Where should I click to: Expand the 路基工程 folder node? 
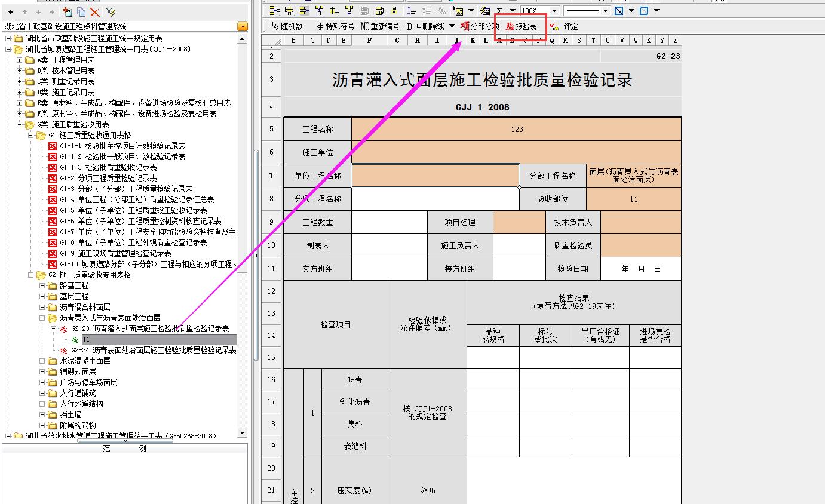pos(42,285)
